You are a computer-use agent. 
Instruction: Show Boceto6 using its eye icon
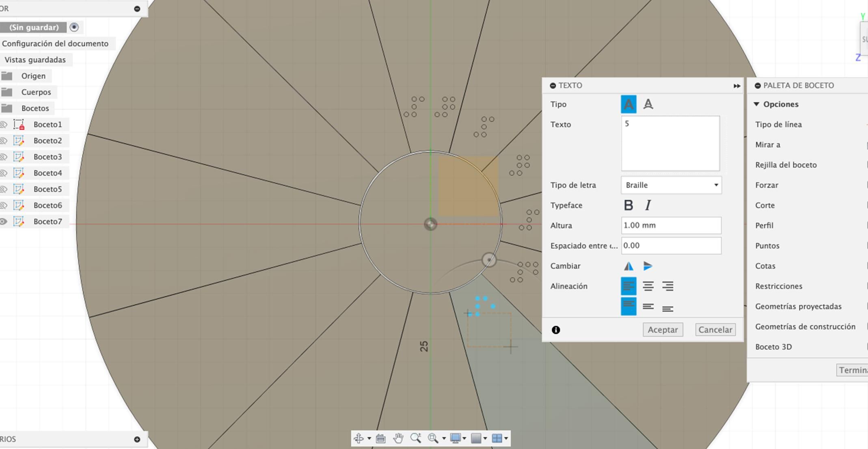[x=4, y=206]
